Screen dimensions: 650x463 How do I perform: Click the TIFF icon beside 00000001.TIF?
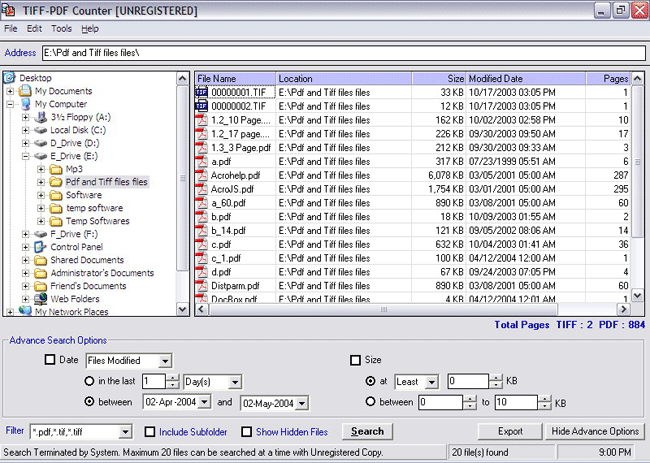(201, 92)
